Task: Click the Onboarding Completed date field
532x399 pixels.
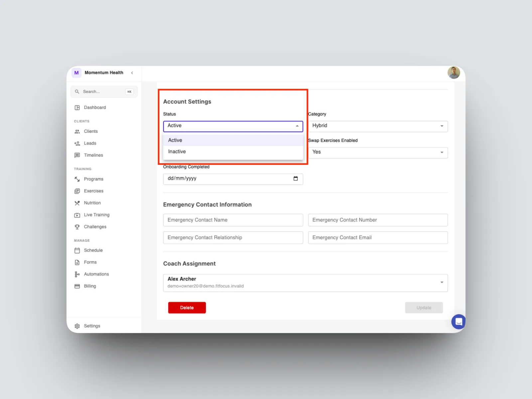Action: pos(233,179)
